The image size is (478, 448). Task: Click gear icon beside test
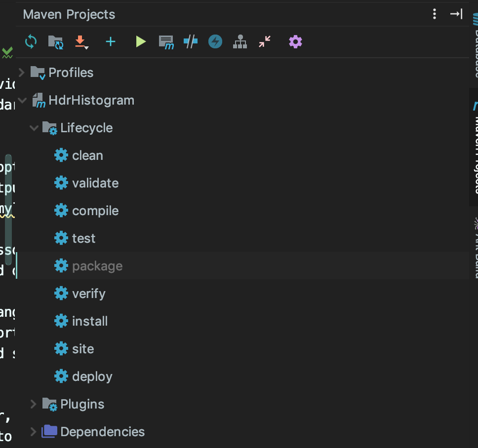pyautogui.click(x=61, y=238)
